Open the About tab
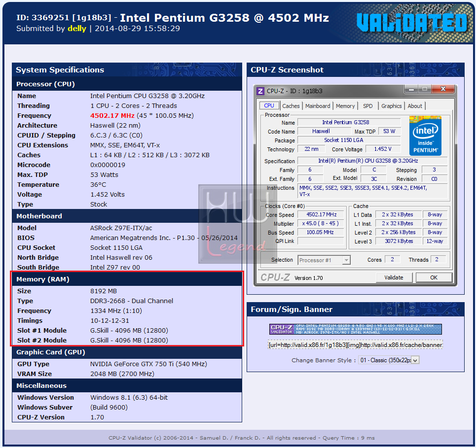This screenshot has width=476, height=448. (x=415, y=106)
